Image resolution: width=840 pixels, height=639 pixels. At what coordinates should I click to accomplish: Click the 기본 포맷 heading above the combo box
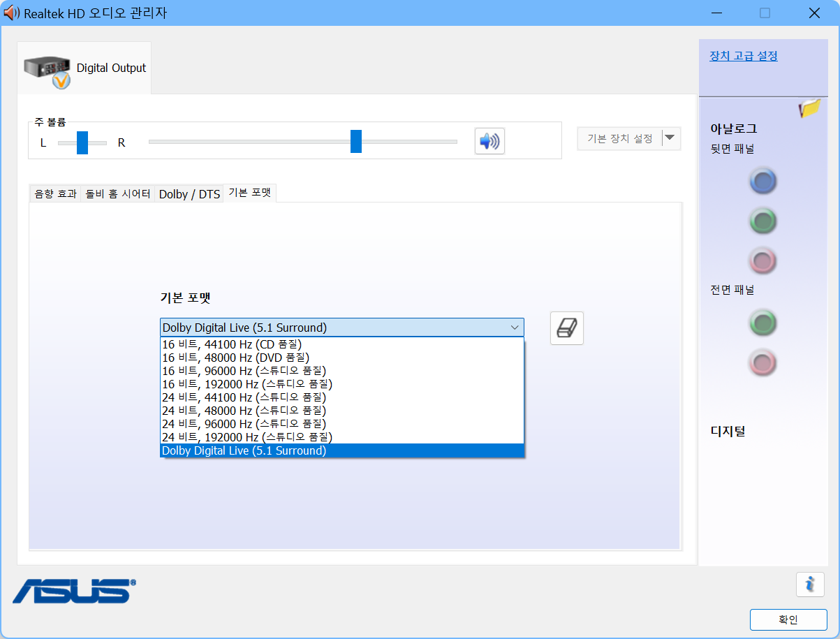pyautogui.click(x=185, y=298)
